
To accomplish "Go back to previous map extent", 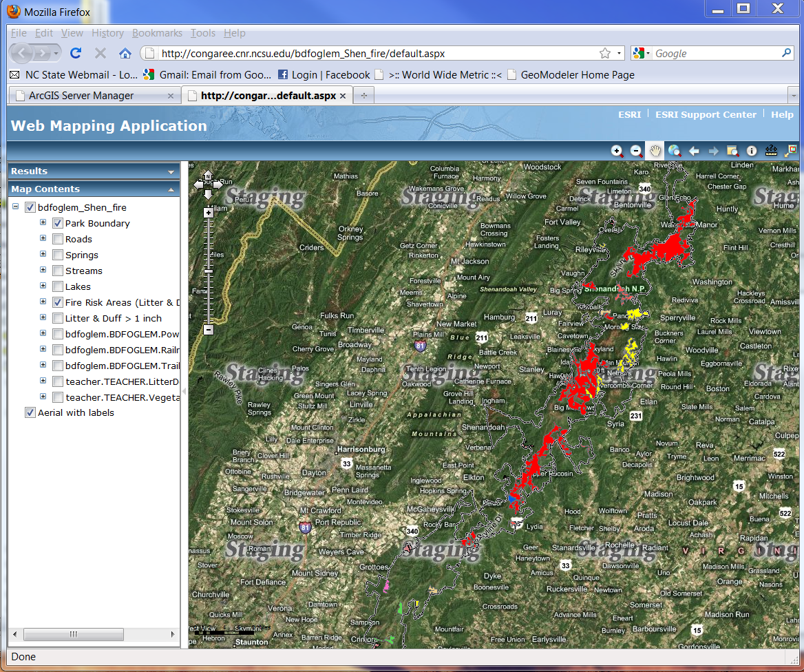I will 694,151.
